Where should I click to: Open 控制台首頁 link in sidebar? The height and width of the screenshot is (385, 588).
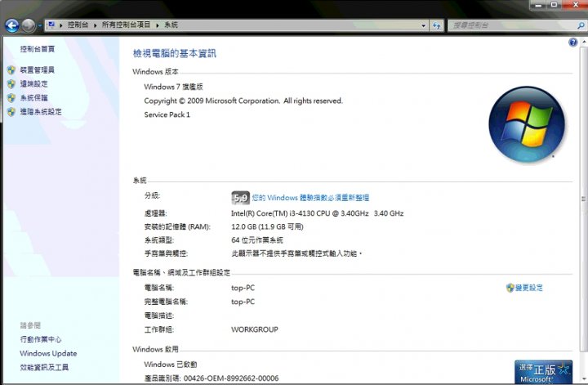[x=37, y=49]
